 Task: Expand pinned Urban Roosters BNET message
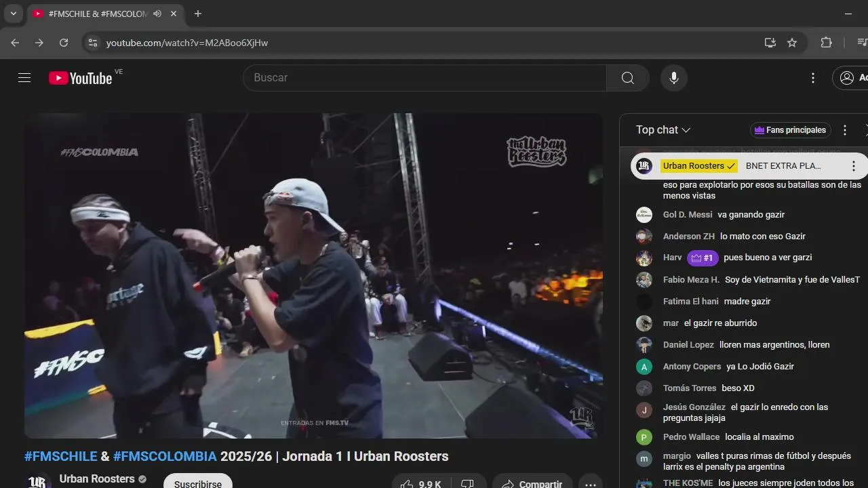[x=783, y=166]
